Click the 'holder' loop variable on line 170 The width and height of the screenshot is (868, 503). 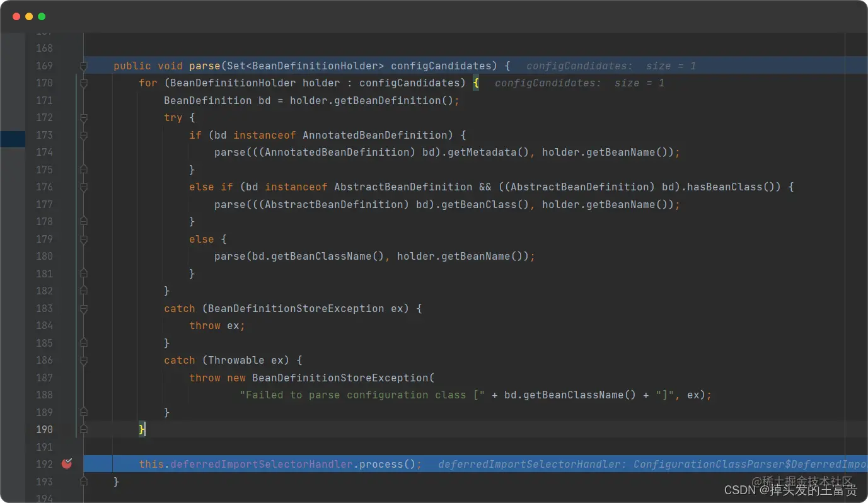coord(321,83)
